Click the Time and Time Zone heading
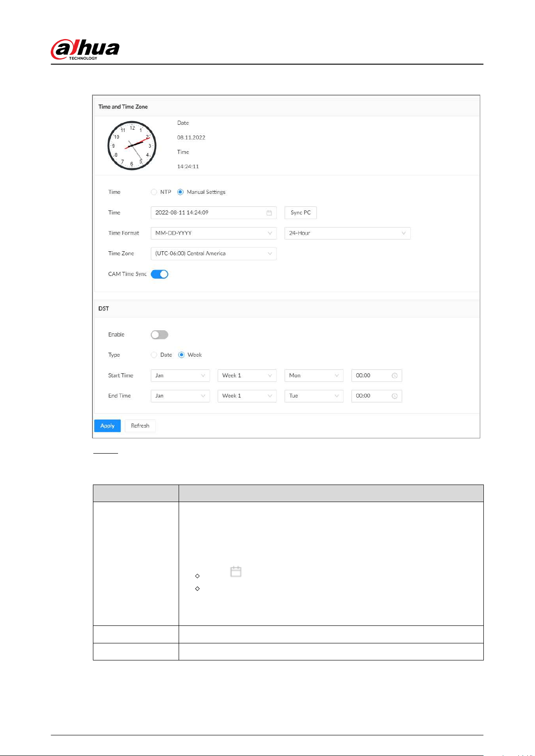Image resolution: width=535 pixels, height=756 pixels. click(123, 107)
